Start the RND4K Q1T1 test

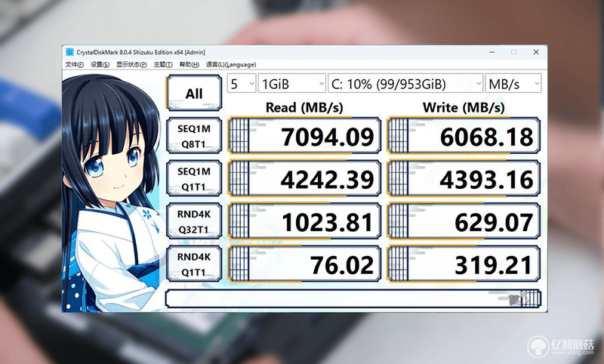[194, 264]
